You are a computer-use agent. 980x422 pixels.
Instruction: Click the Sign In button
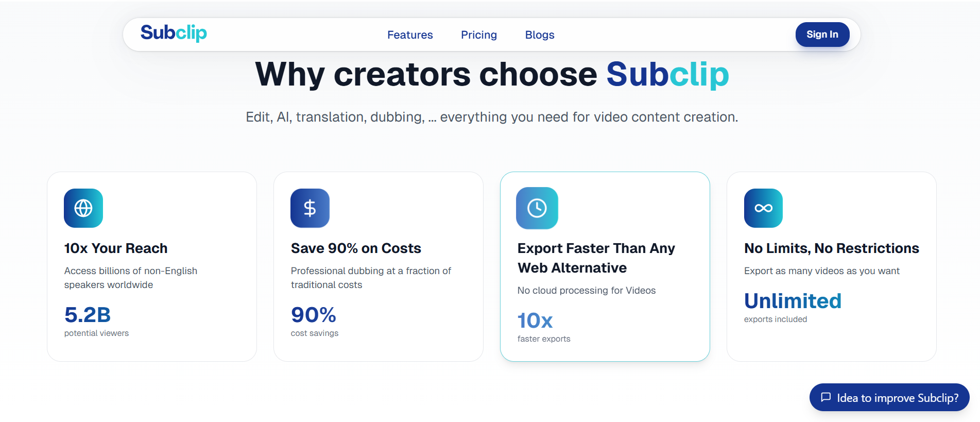[822, 35]
